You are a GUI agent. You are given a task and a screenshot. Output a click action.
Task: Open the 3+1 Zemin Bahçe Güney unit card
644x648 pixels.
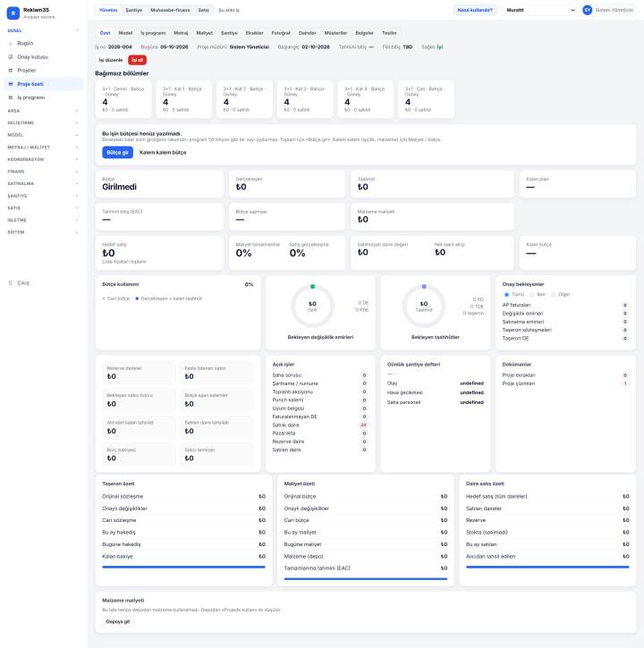coord(123,99)
